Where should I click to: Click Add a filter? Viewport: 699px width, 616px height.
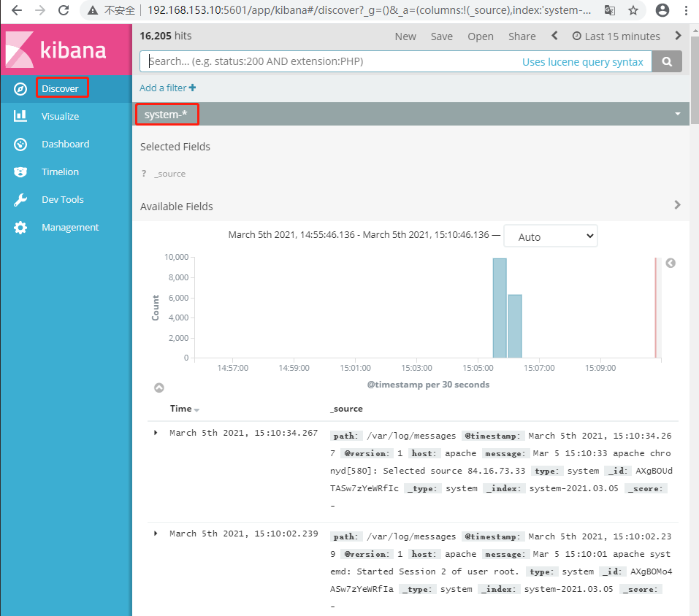pyautogui.click(x=163, y=88)
